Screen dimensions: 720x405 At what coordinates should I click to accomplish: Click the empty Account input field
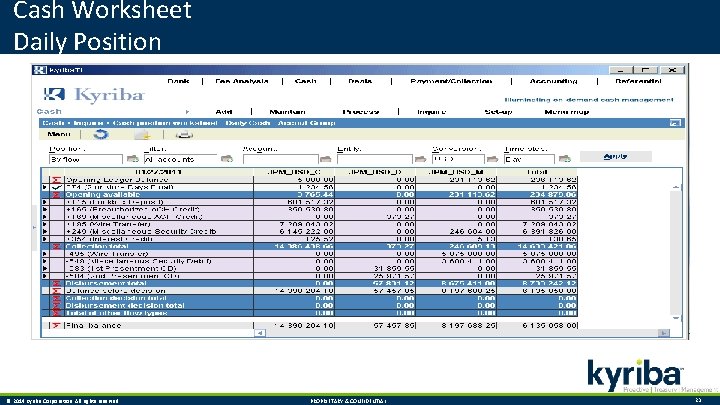tap(281, 159)
